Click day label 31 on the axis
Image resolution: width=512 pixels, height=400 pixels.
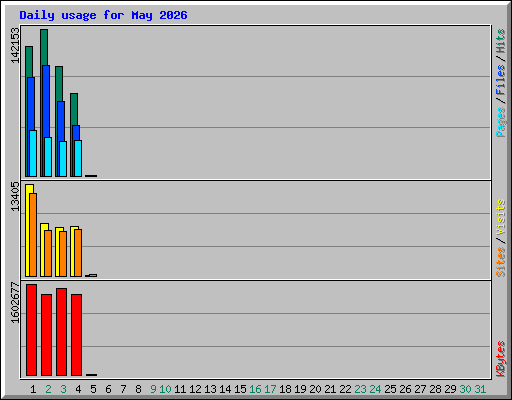click(x=480, y=389)
